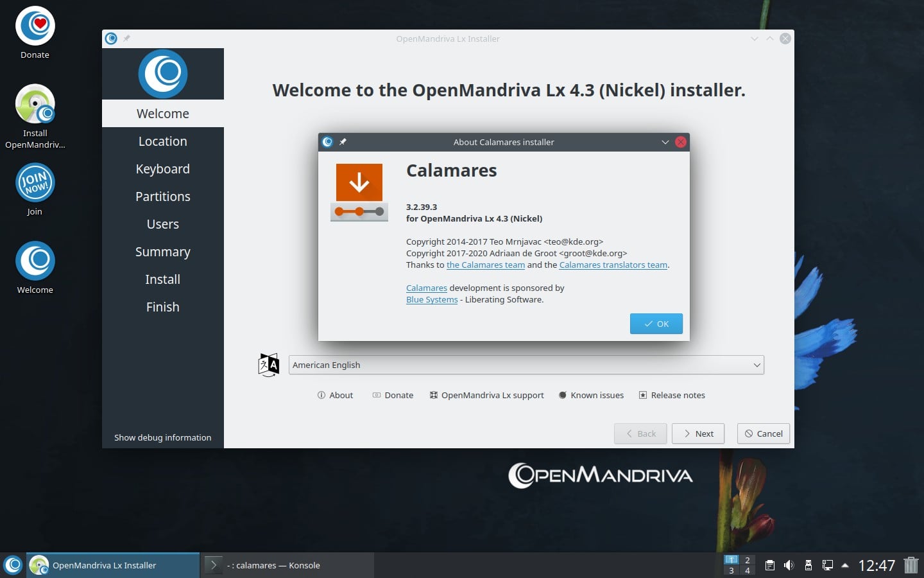Toggle Show debug information

162,437
